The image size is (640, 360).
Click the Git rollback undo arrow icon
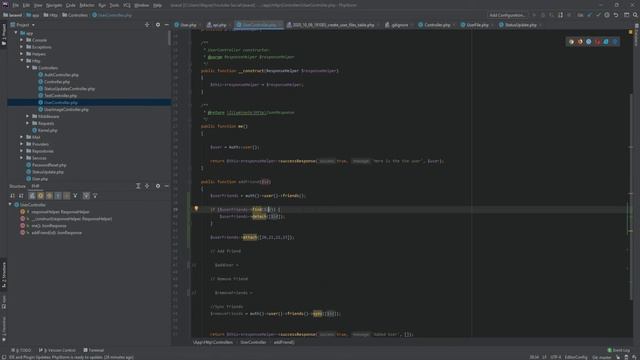point(616,15)
